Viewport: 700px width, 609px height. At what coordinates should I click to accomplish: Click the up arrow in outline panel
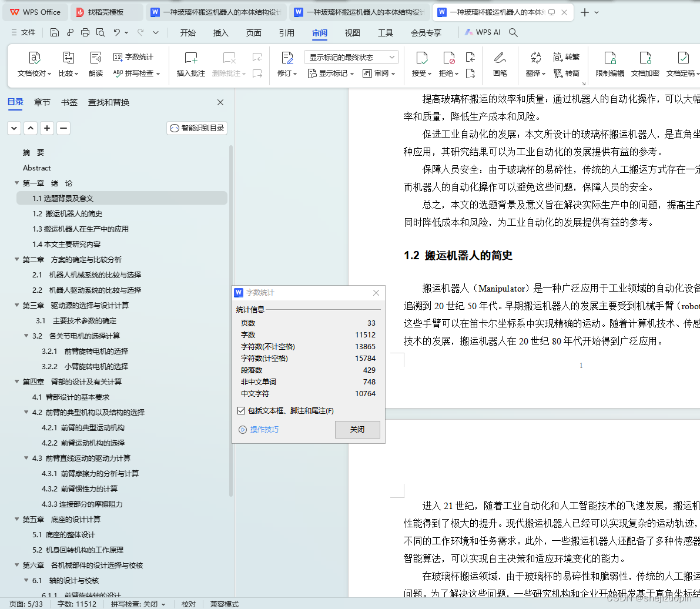pos(31,128)
